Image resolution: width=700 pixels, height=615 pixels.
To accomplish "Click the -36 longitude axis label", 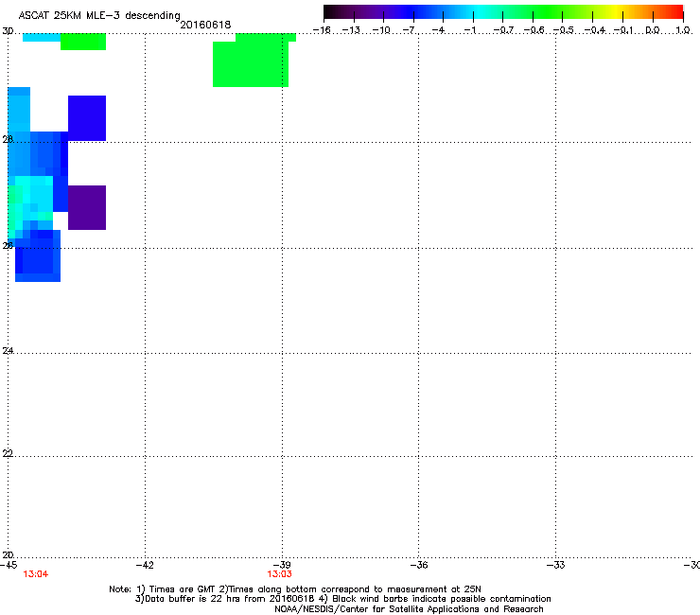I will click(x=418, y=565).
